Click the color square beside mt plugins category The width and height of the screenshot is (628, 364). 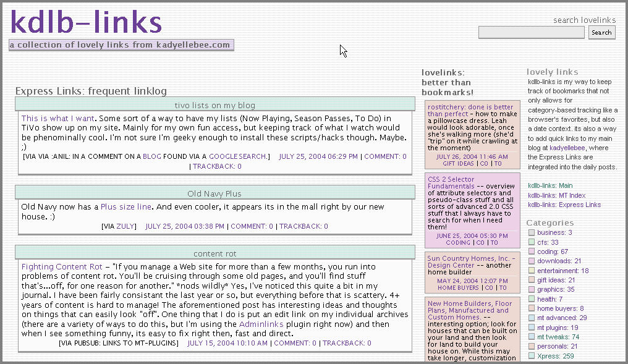tap(531, 328)
